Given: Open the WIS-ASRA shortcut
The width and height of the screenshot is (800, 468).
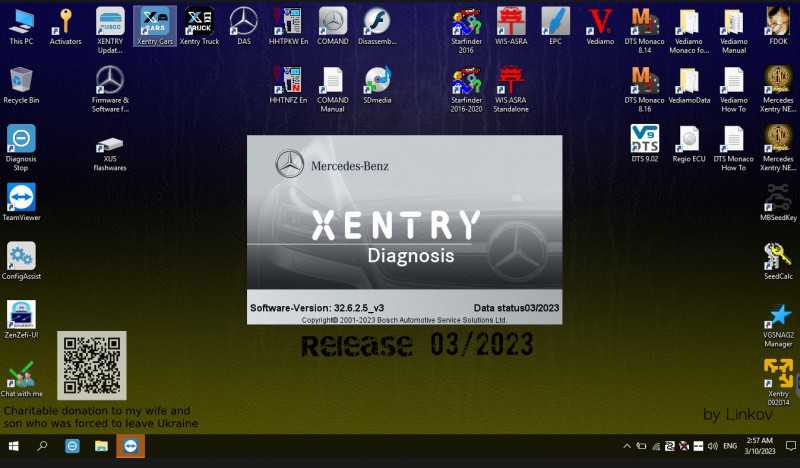Looking at the screenshot, I should (x=510, y=23).
